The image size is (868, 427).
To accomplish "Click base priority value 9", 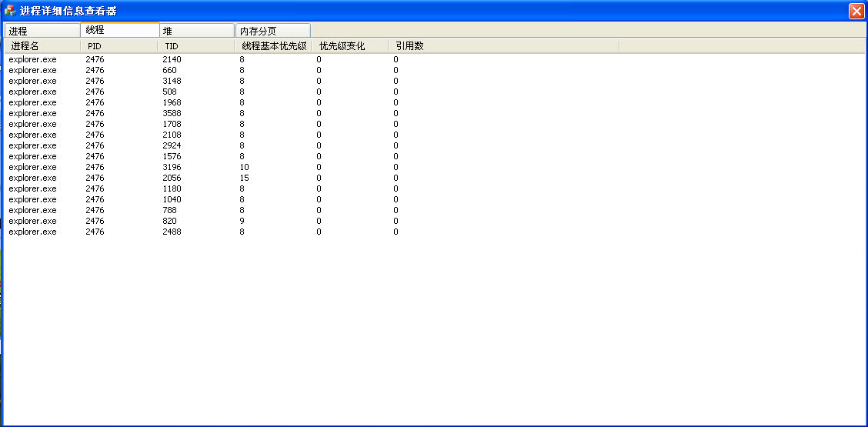I will pos(242,221).
